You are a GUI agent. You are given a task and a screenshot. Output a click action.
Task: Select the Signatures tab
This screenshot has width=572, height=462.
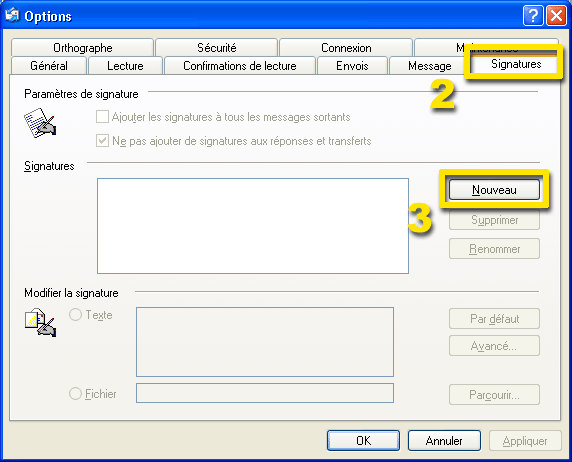pyautogui.click(x=516, y=64)
